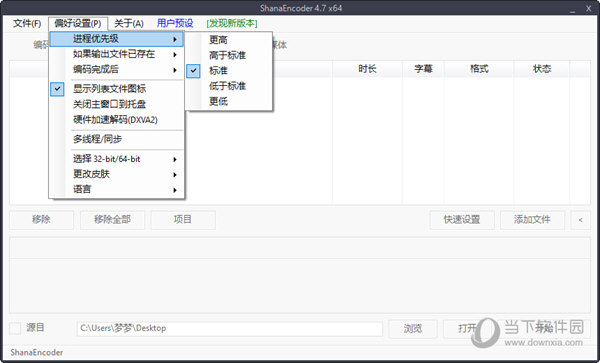Viewport: 600px width, 363px height.
Task: Expand 选择 32-bit/64-bit submenu
Action: coord(117,159)
